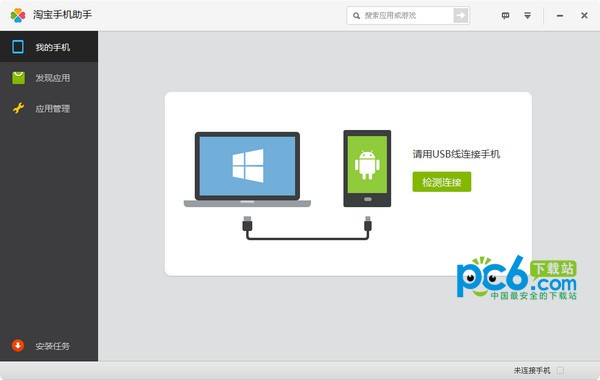The height and width of the screenshot is (380, 600).
Task: Click the 未连接手机 status text
Action: pos(532,370)
